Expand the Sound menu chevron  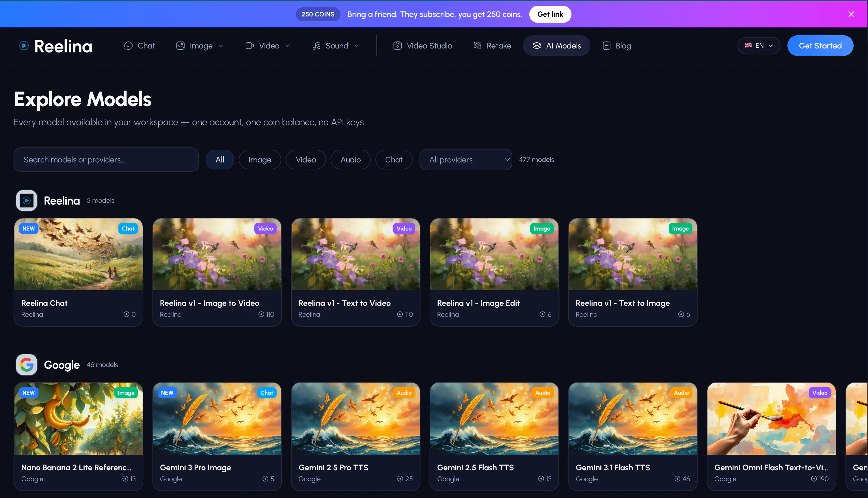(x=357, y=46)
